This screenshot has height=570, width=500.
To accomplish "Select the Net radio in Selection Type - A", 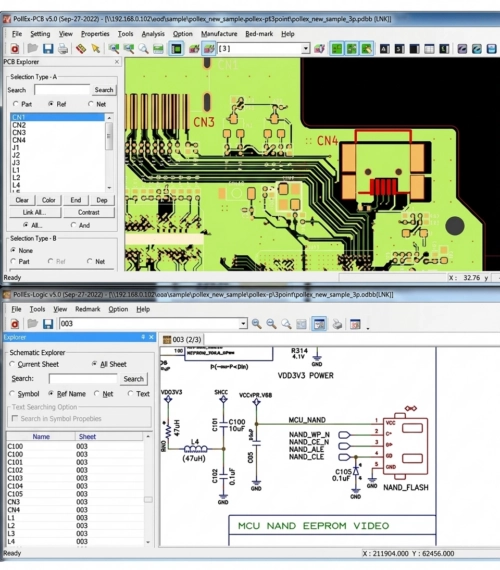I will click(x=91, y=104).
